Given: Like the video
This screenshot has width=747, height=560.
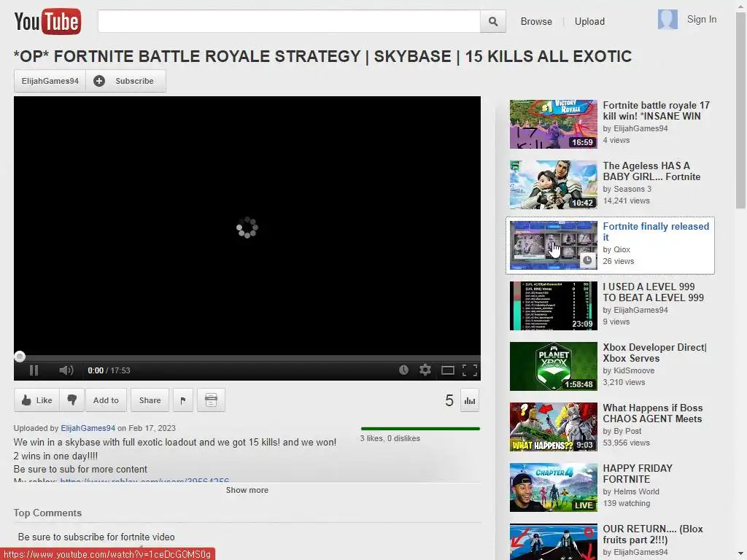Looking at the screenshot, I should (x=36, y=400).
